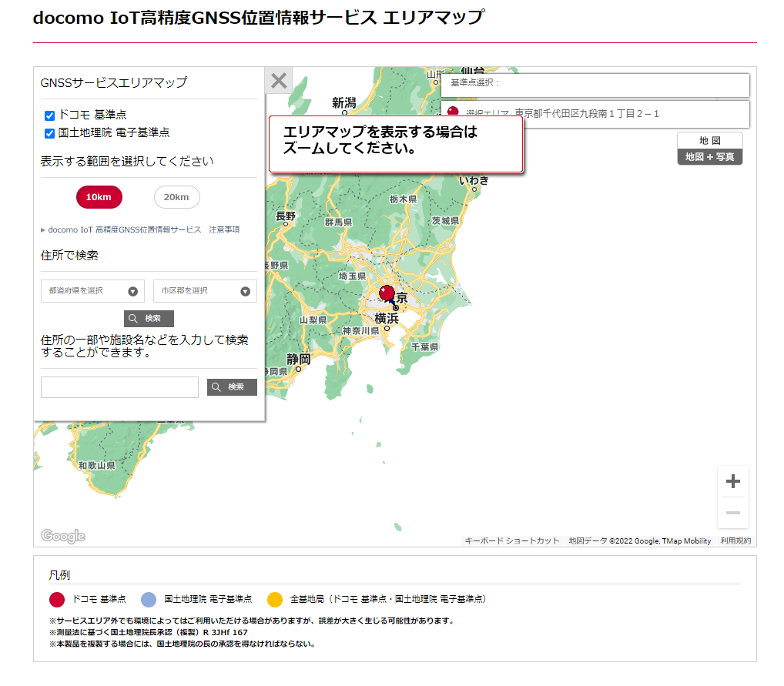This screenshot has height=686, width=784.
Task: Click the 新潟 city label on the map
Action: [344, 103]
